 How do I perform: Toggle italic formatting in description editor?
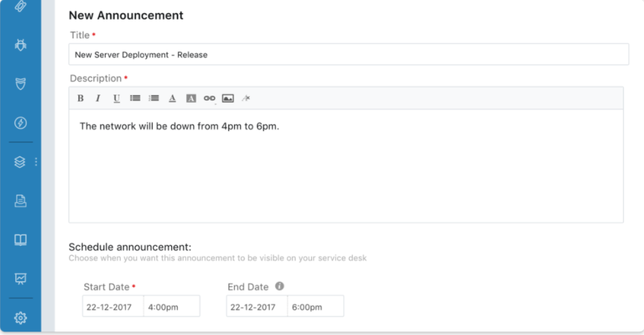pyautogui.click(x=98, y=98)
